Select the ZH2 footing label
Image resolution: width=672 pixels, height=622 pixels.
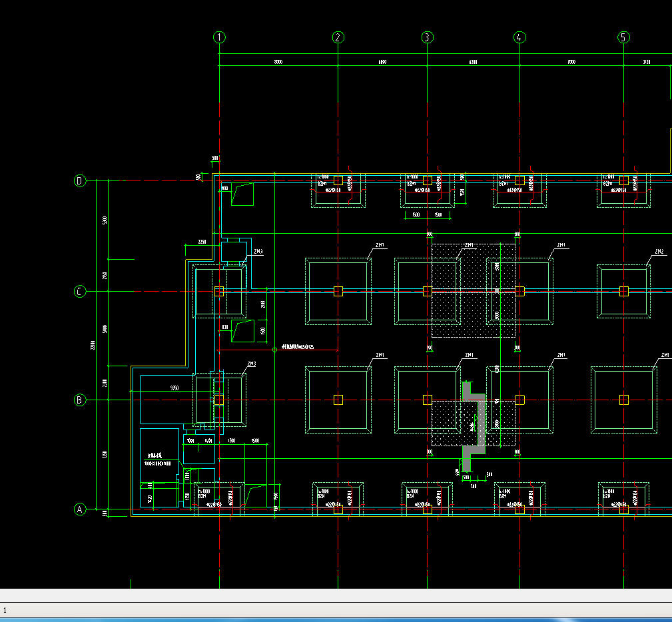pyautogui.click(x=659, y=252)
